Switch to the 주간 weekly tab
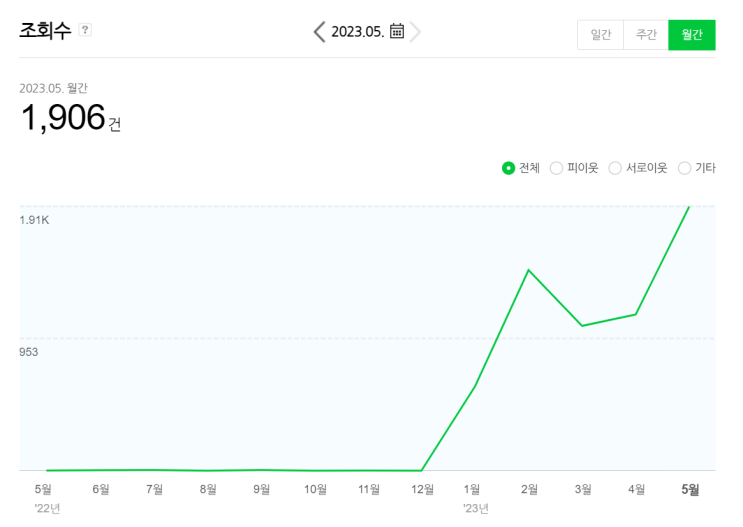Image resolution: width=743 pixels, height=527 pixels. 646,35
